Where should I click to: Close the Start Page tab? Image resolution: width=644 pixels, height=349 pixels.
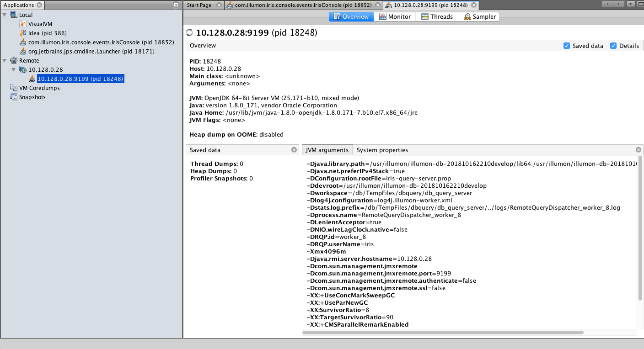pos(219,5)
